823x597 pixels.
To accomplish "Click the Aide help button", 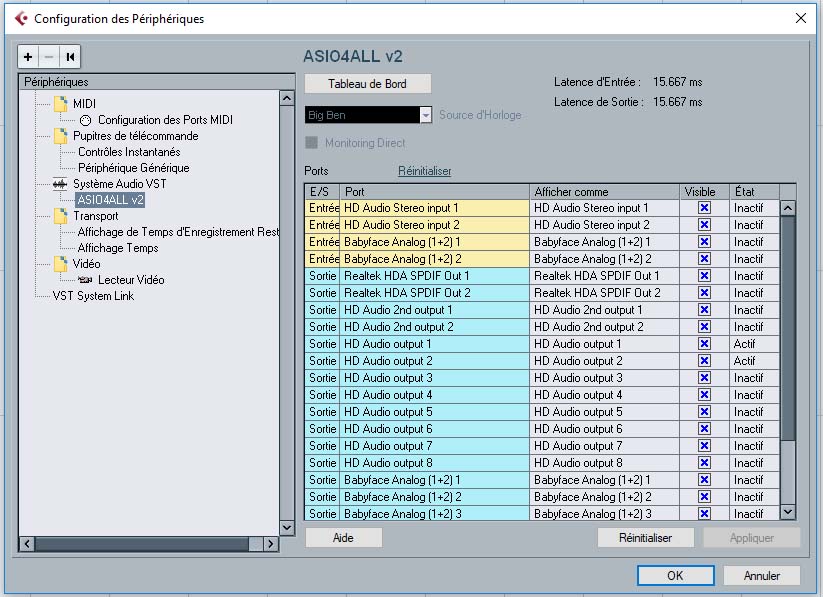I will point(343,538).
